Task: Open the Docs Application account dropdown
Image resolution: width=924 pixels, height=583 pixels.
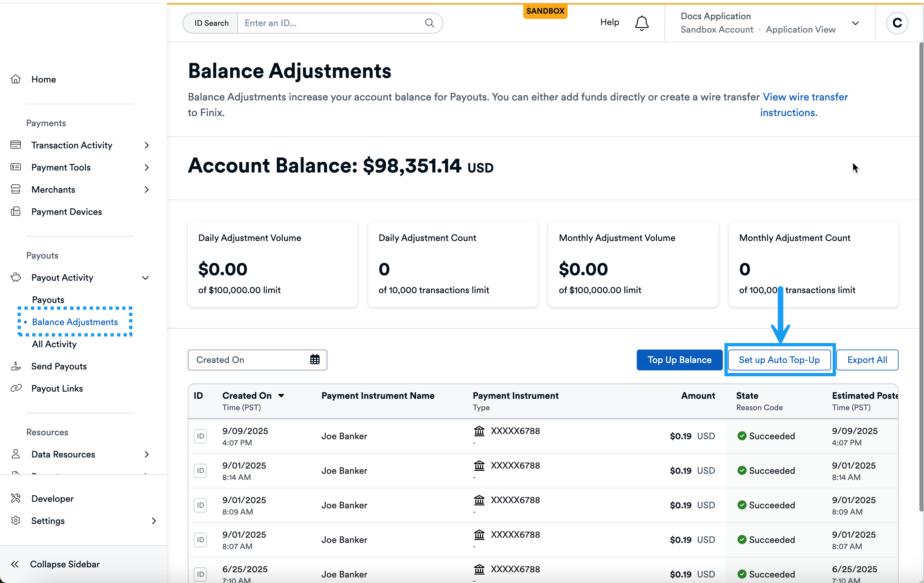Action: pyautogui.click(x=856, y=23)
